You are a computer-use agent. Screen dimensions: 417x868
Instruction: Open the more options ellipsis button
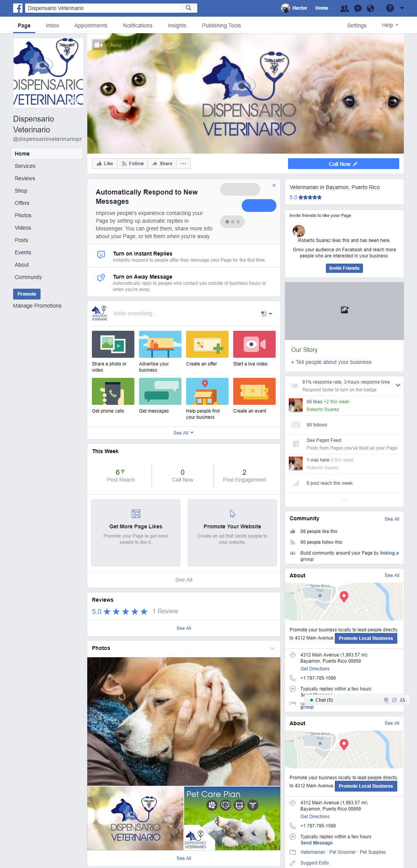tap(183, 164)
